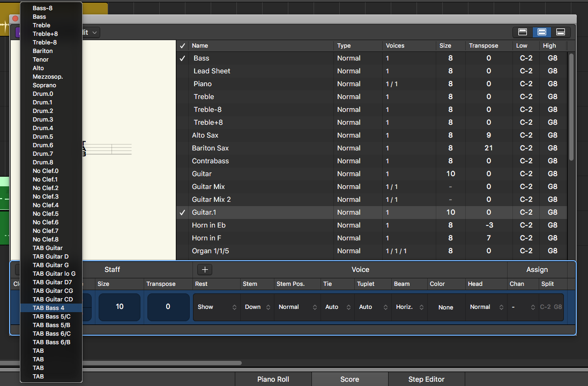
Task: Click the plus button to add a staff
Action: tap(204, 270)
